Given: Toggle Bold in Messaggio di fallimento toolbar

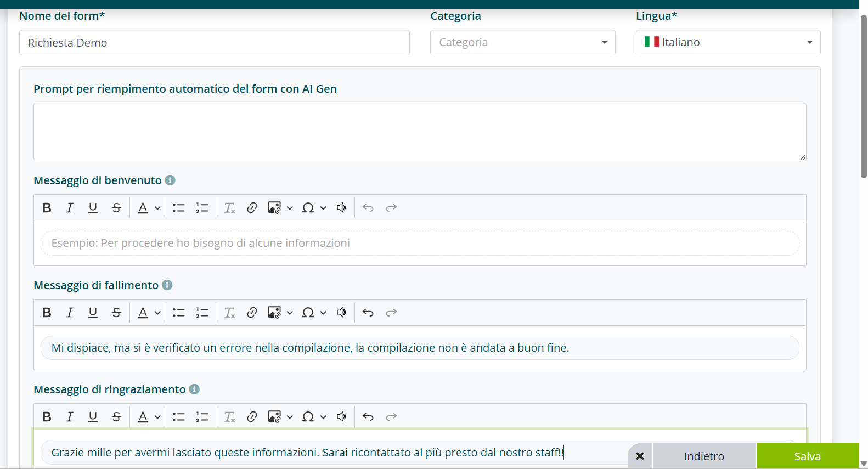Looking at the screenshot, I should [x=47, y=313].
